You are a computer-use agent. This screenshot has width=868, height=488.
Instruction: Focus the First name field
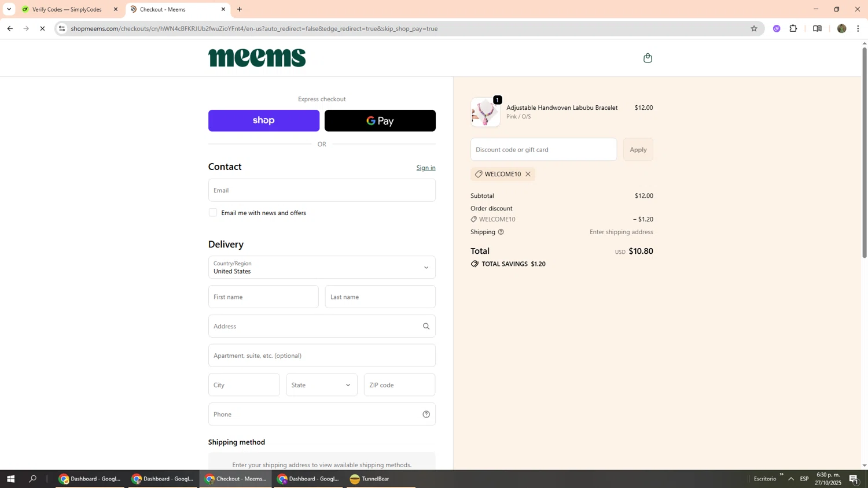pos(263,297)
